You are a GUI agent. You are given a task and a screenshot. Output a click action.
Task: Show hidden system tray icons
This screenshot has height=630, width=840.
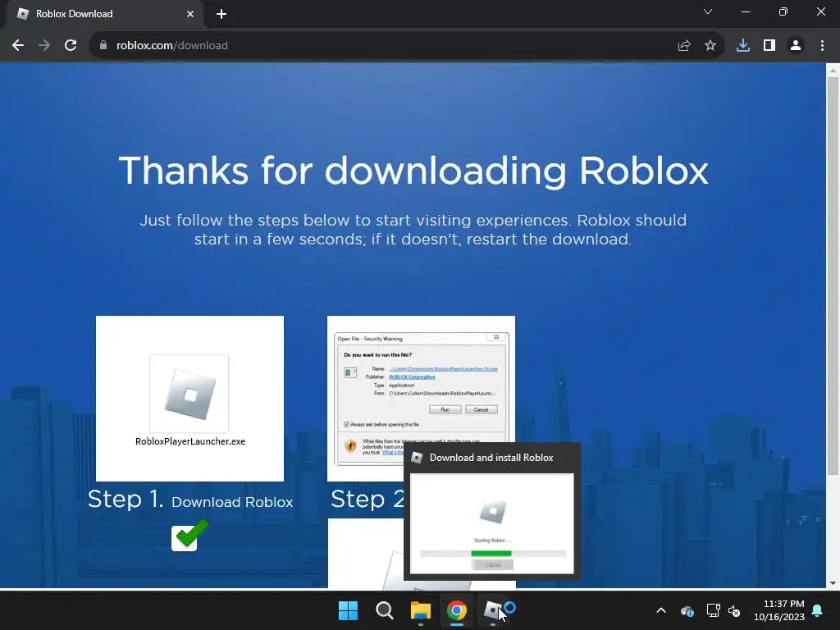[661, 610]
